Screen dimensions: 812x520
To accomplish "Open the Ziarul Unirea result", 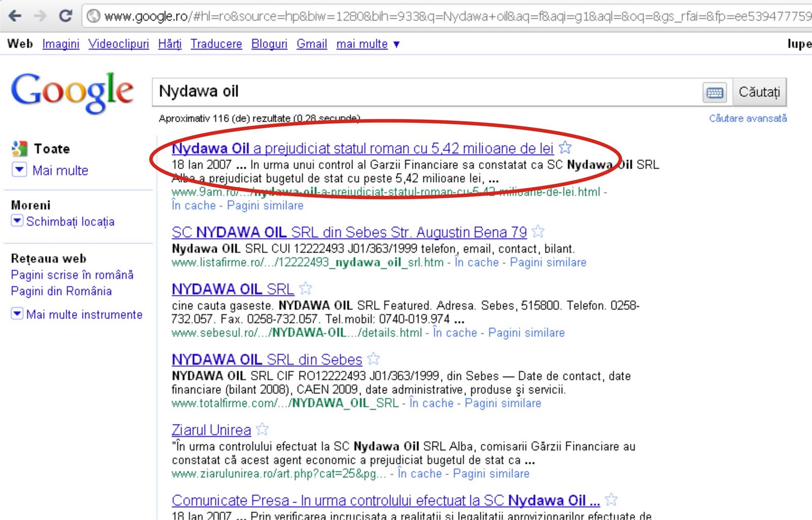I will 211,430.
